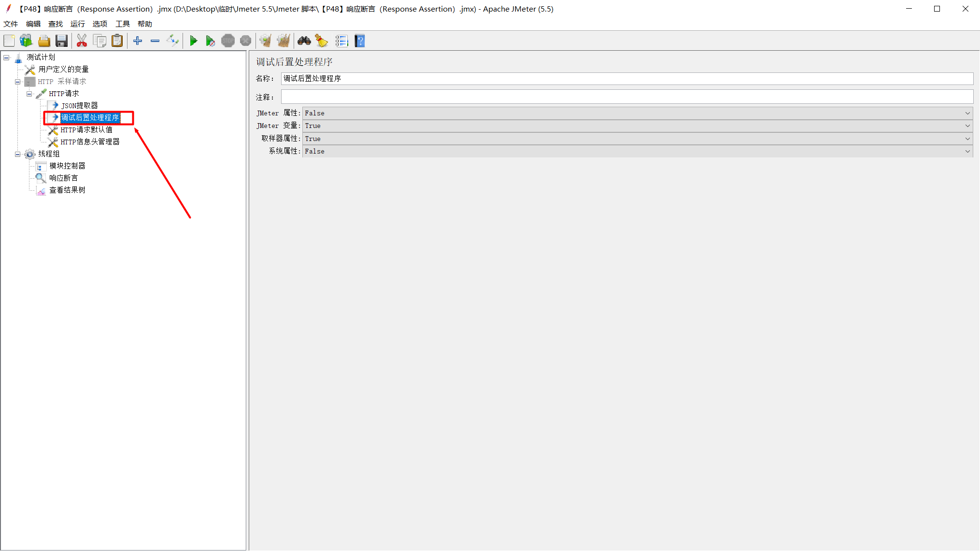Click the Function helper list icon
Screen dimensions: 980x551
coord(341,41)
